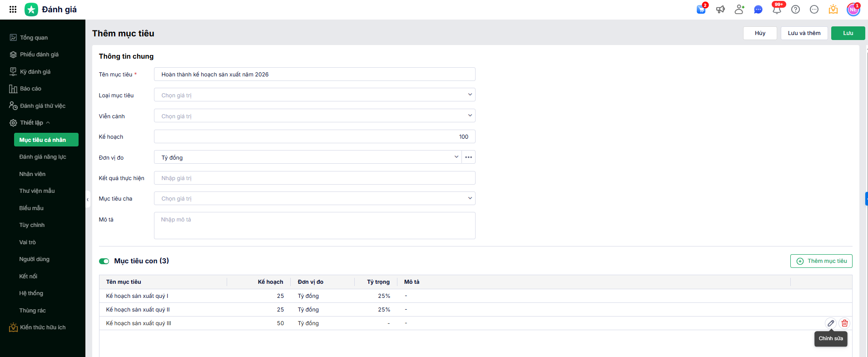Click the shopping cart icon in header
868x357 pixels.
701,10
